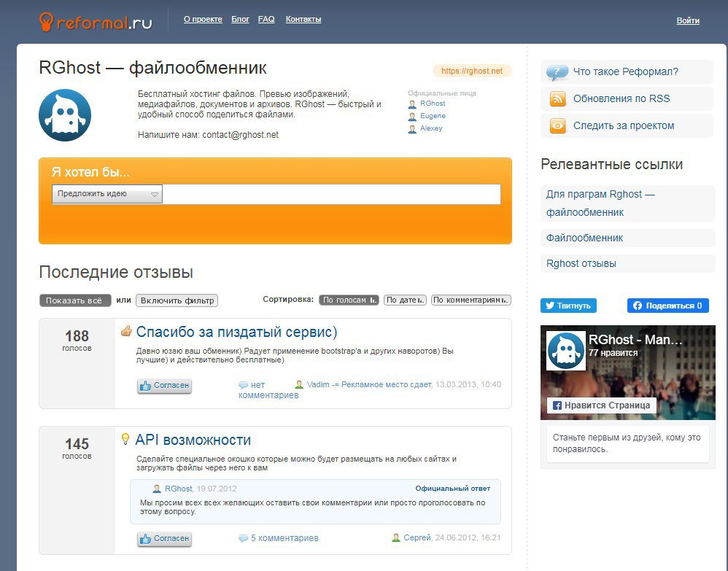
Task: Open the Предложить идею dropdown
Action: point(107,194)
